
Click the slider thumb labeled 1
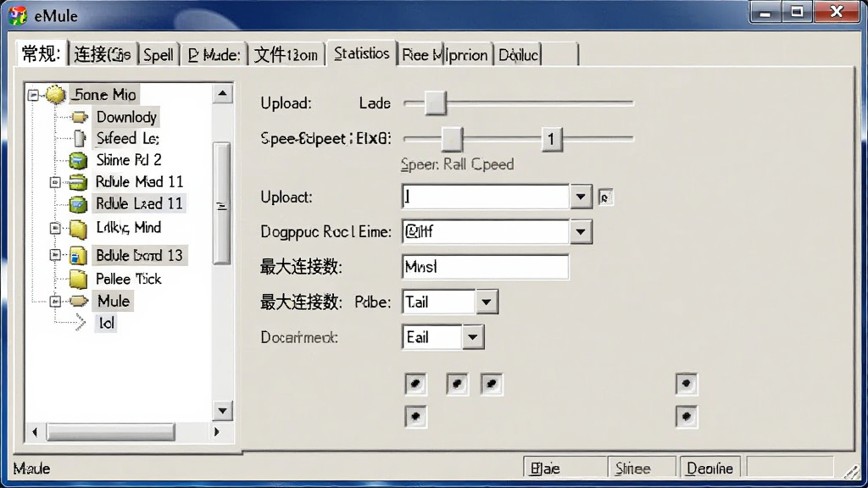pyautogui.click(x=551, y=139)
